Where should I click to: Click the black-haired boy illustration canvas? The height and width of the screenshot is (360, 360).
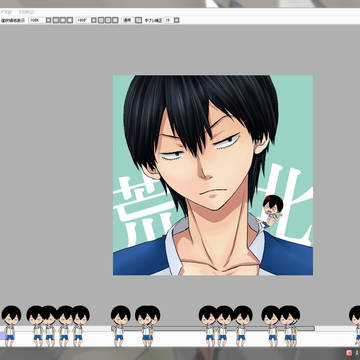pyautogui.click(x=213, y=175)
